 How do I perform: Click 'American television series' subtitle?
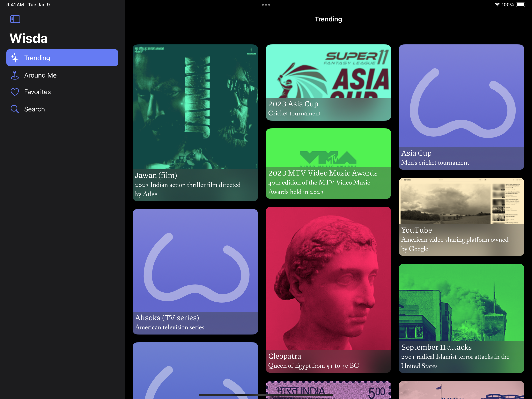pos(170,327)
